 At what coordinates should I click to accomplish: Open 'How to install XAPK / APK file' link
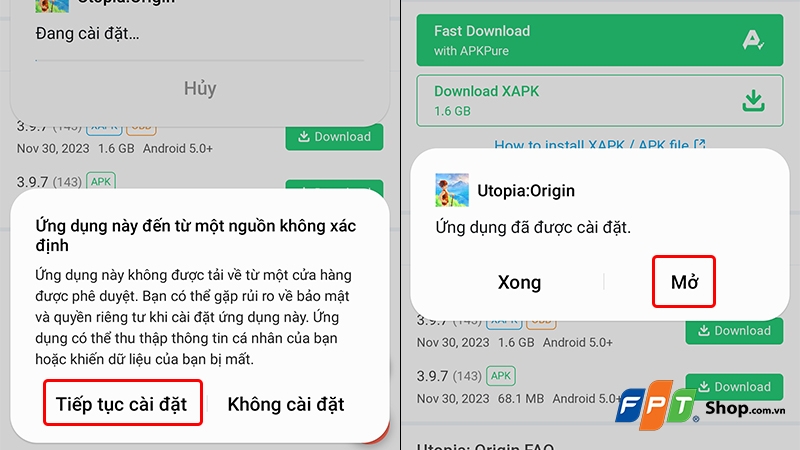599,145
